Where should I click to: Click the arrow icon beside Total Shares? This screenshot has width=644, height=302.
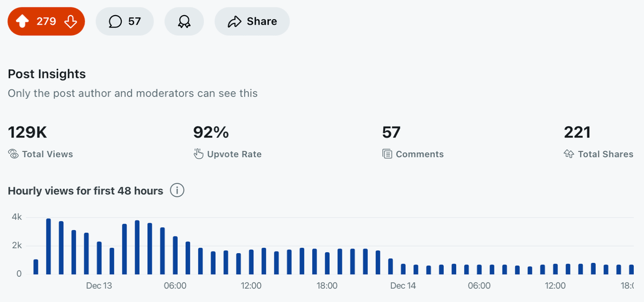(569, 154)
